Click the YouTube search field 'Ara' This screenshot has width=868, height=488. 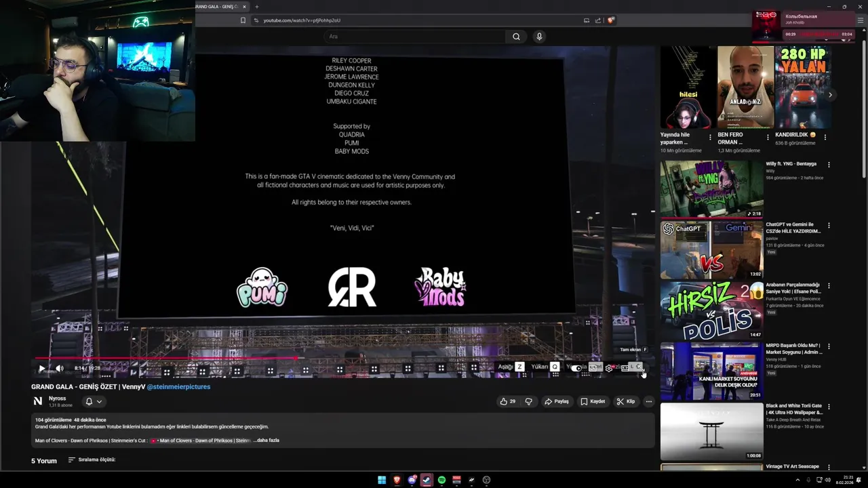(414, 37)
